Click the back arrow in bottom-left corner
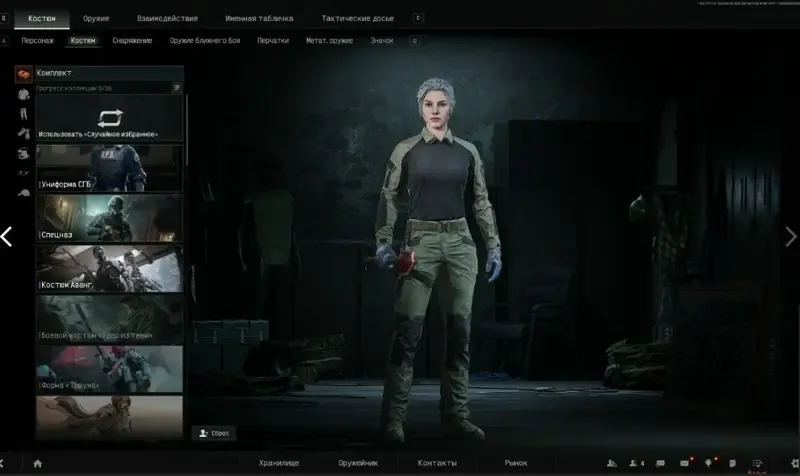 pos(2,463)
